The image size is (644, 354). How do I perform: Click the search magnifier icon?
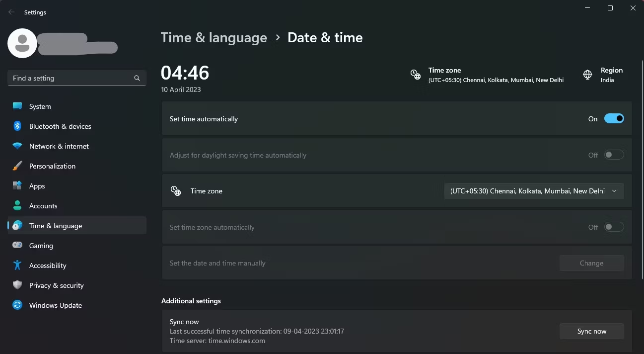coord(137,78)
